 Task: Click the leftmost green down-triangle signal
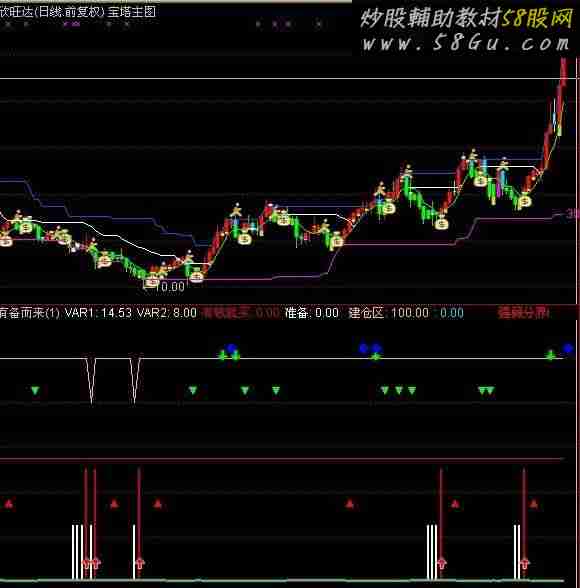coord(35,391)
